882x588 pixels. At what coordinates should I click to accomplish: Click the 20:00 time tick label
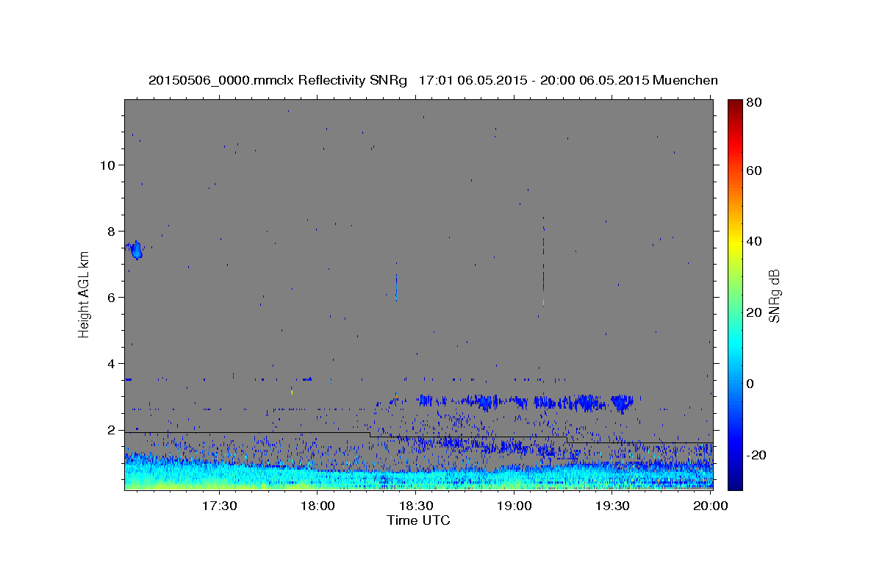click(x=711, y=506)
